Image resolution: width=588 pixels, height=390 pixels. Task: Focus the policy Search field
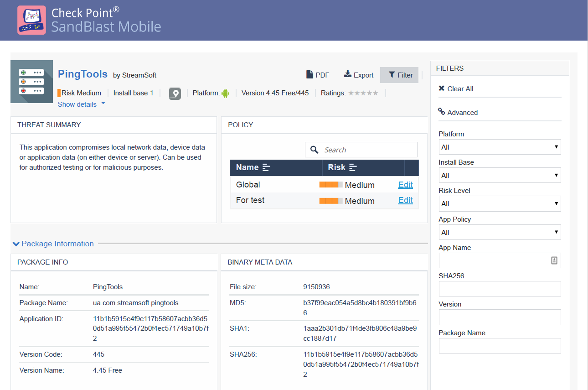pos(361,150)
